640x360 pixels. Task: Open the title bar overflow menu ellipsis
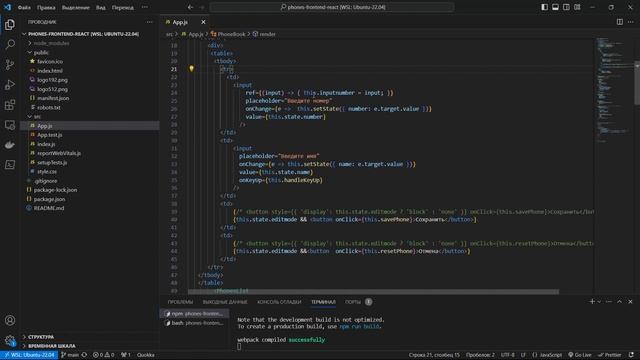[x=145, y=7]
